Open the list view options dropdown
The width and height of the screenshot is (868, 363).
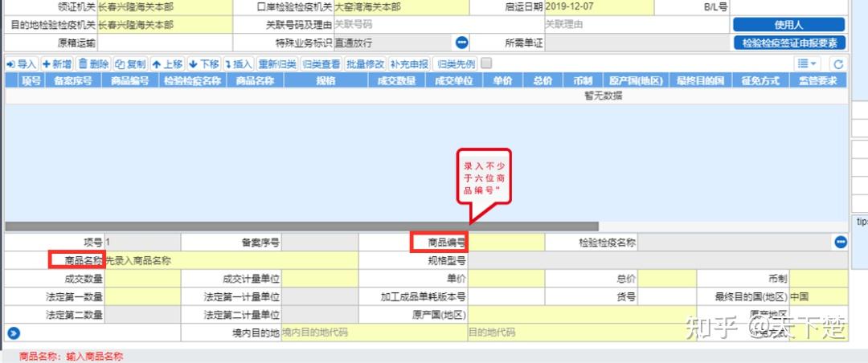pos(808,64)
